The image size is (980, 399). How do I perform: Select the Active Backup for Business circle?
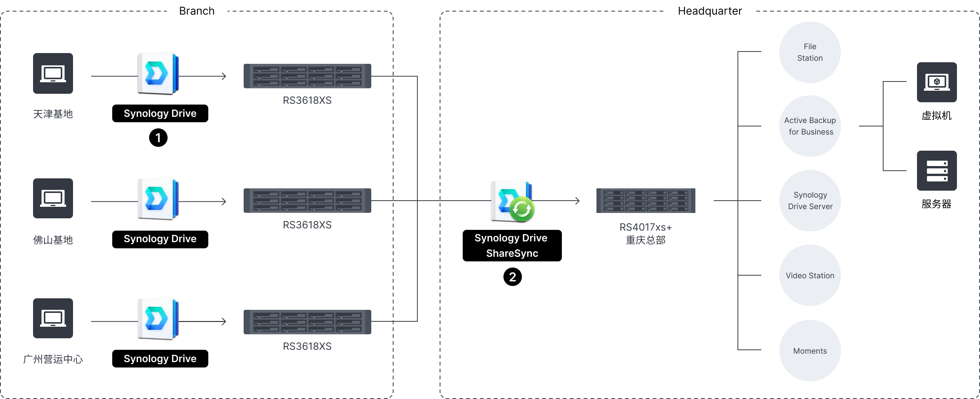pos(810,126)
